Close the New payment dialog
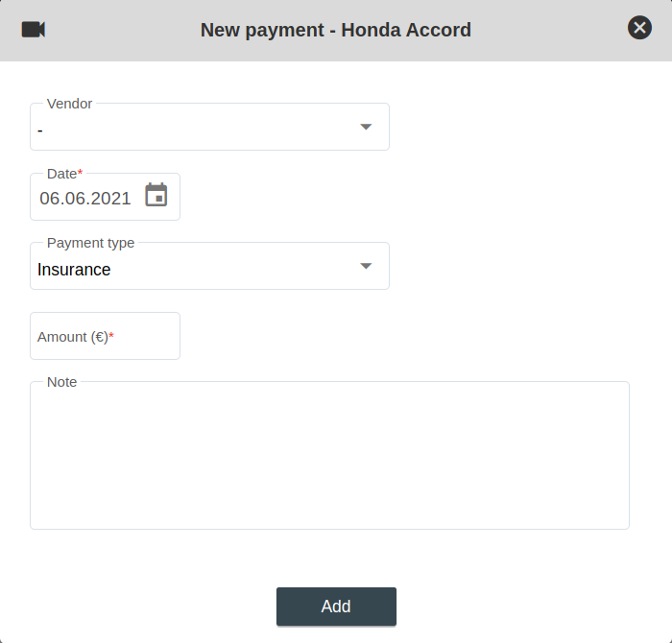672x643 pixels. pos(639,28)
